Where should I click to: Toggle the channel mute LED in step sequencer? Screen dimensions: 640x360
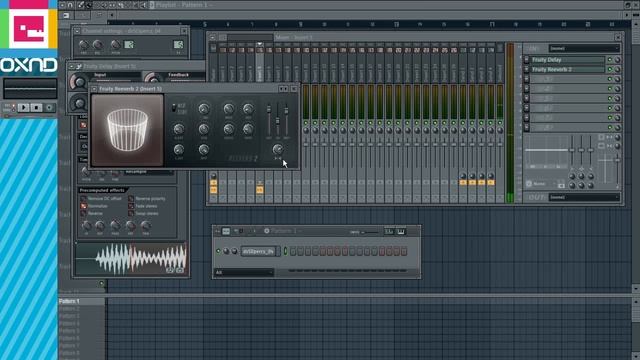click(218, 251)
